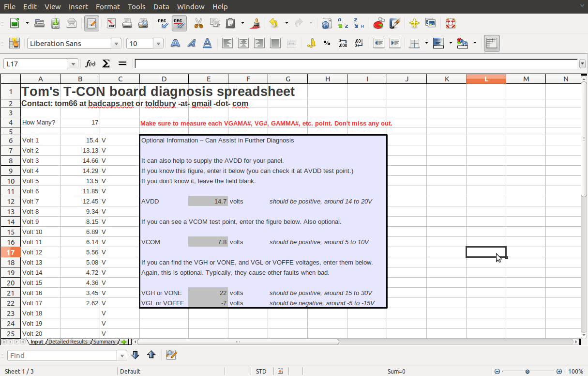Undo the last action
This screenshot has height=376, width=588.
pyautogui.click(x=274, y=23)
